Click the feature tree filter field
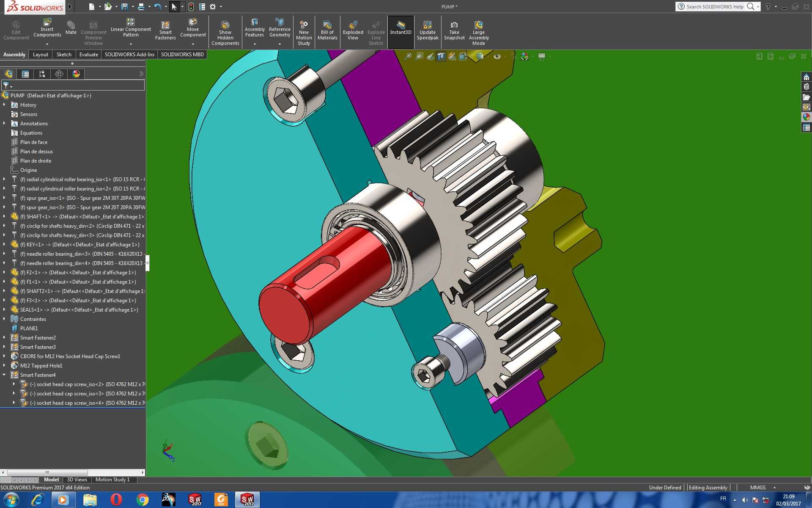The image size is (812, 508). pos(73,86)
